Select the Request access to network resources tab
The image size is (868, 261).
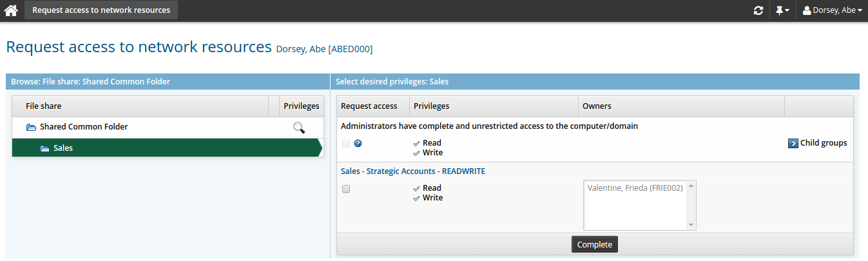pyautogui.click(x=101, y=10)
